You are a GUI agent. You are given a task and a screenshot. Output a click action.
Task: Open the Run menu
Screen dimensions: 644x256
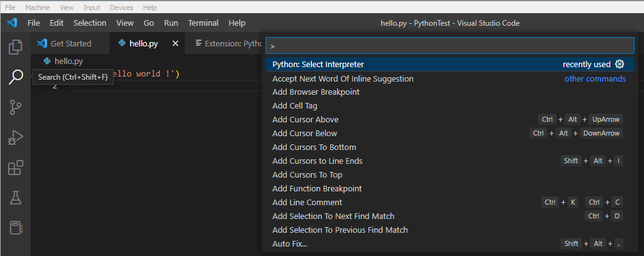pyautogui.click(x=171, y=23)
